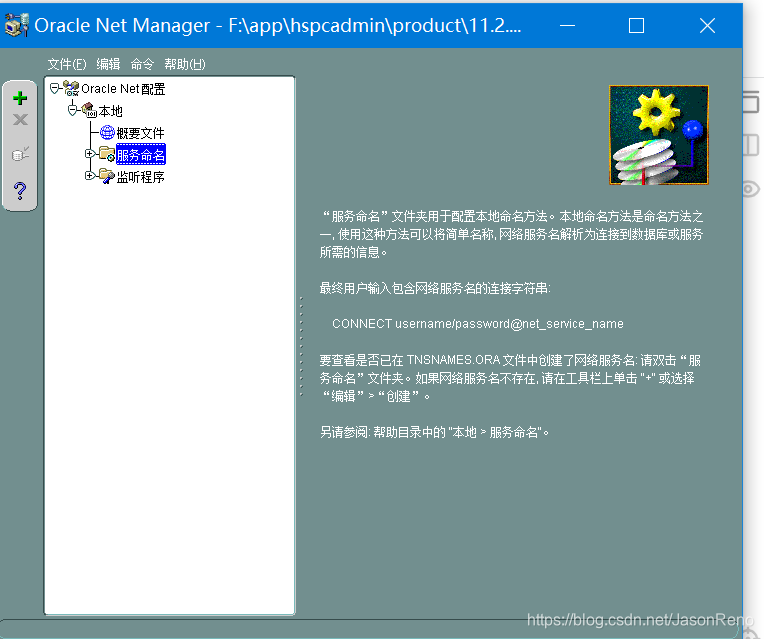
Task: Click the dotted vertical splitter handle
Action: 301,346
